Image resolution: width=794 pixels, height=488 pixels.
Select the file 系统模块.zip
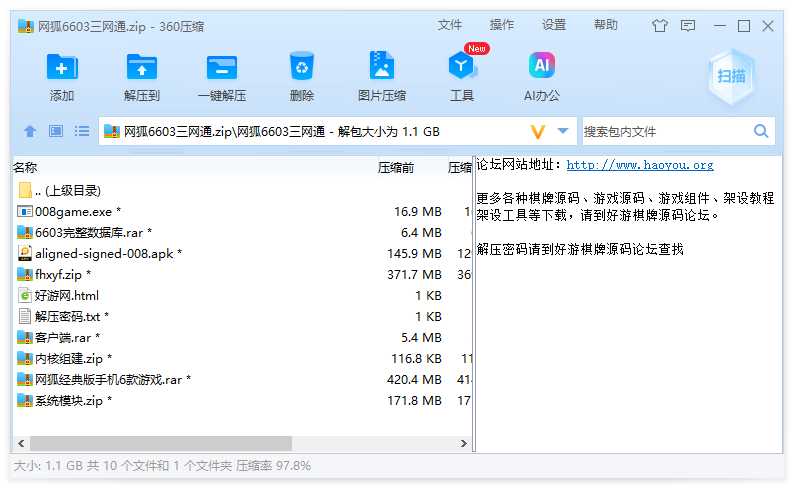pos(242,400)
